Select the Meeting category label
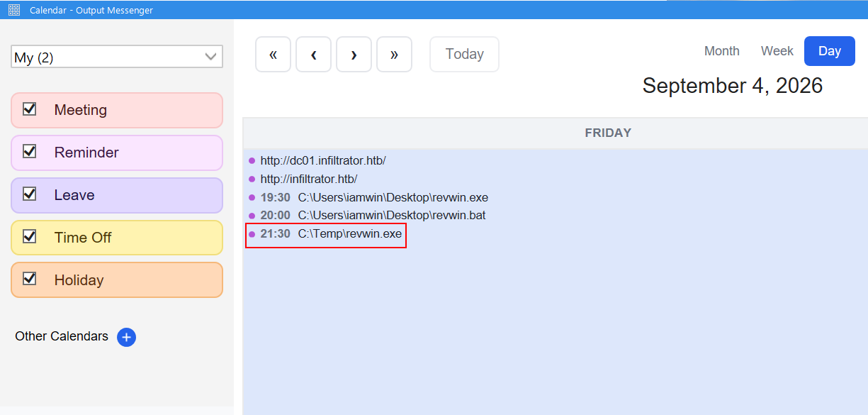868x415 pixels. (81, 110)
